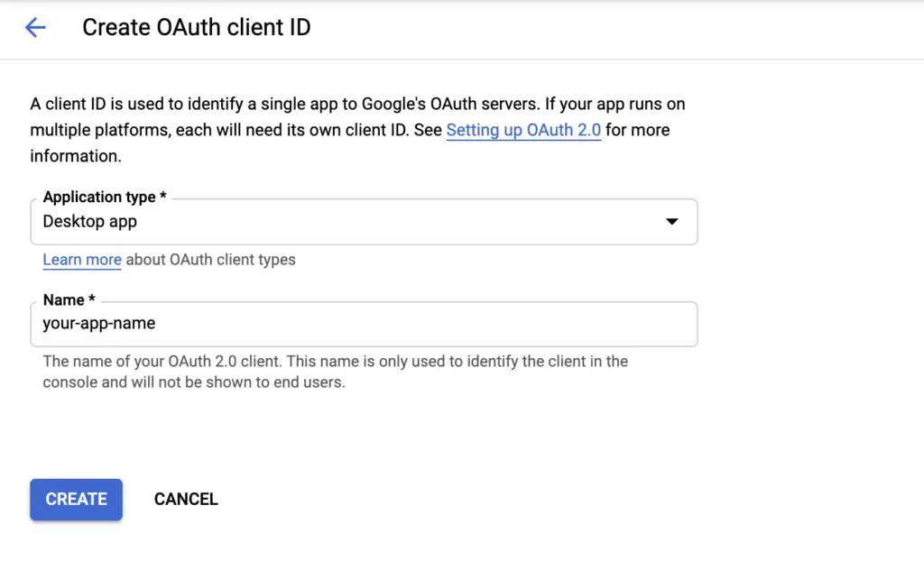Viewport: 924px width, 561px height.
Task: Click the 'Name *' field label
Action: point(69,300)
